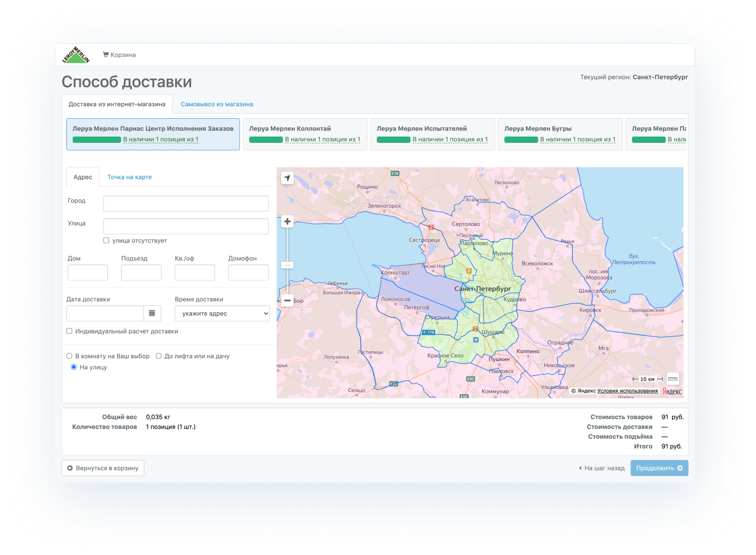Click the Leroy Merlin logo
The width and height of the screenshot is (756, 555).
[x=76, y=55]
